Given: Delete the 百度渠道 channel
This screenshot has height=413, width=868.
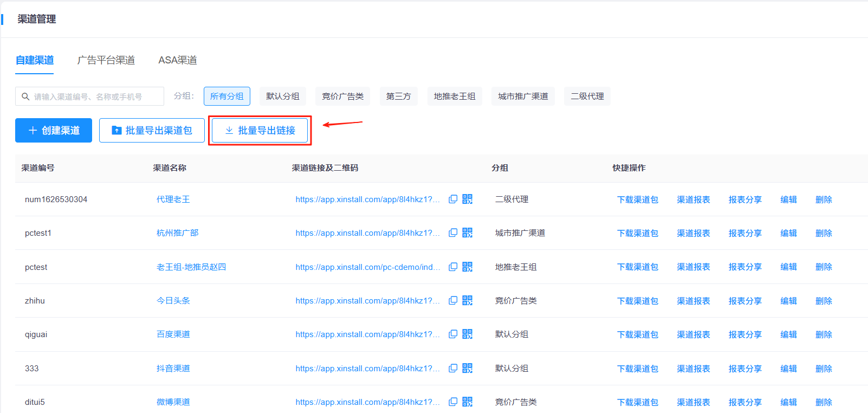Looking at the screenshot, I should (x=824, y=334).
